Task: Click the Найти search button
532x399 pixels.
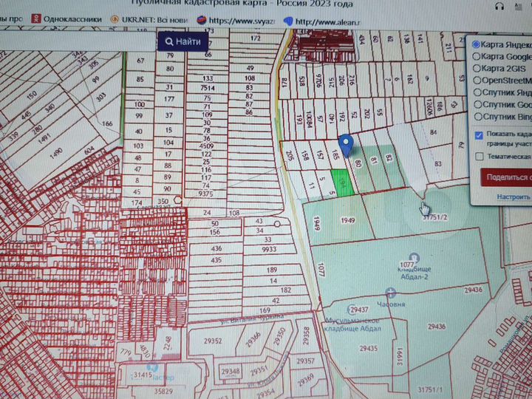Action: (183, 42)
